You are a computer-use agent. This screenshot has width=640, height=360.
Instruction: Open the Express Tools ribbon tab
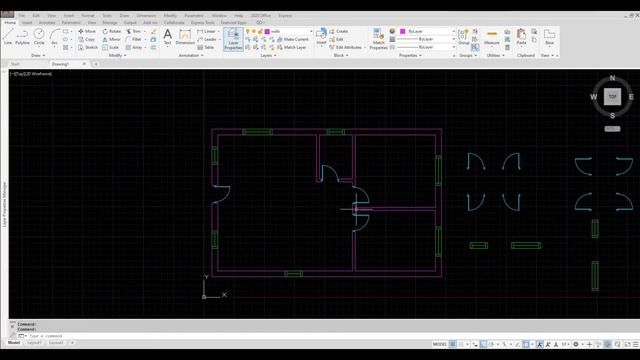pyautogui.click(x=202, y=23)
